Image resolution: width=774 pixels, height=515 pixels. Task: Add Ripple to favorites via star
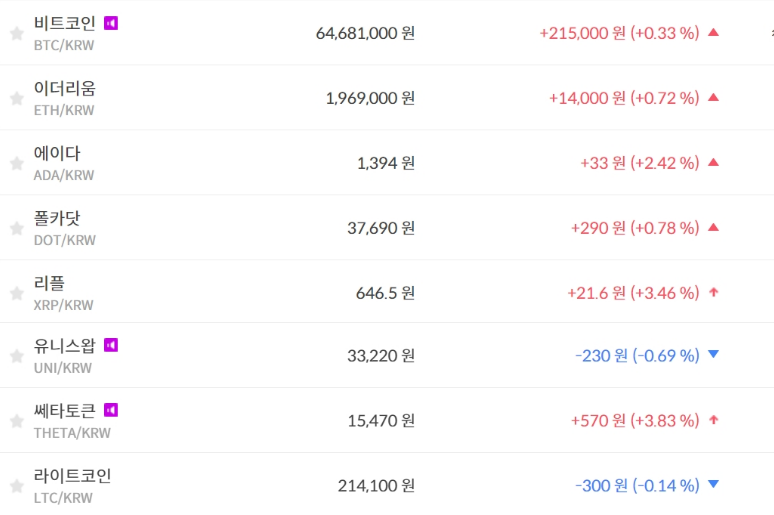coord(16,293)
